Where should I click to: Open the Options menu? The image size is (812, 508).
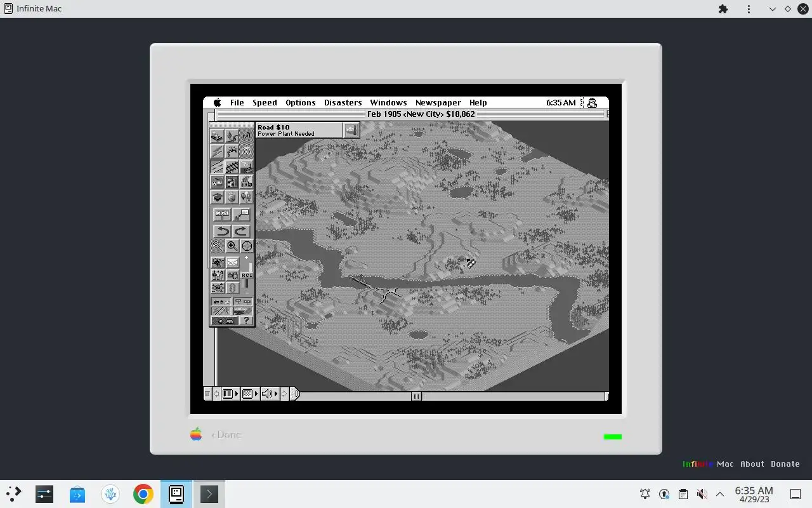click(x=301, y=103)
